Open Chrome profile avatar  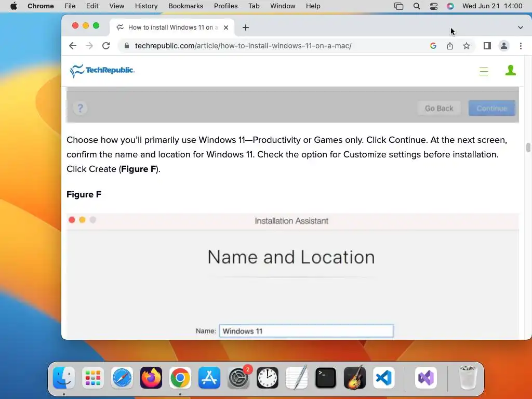coord(504,46)
